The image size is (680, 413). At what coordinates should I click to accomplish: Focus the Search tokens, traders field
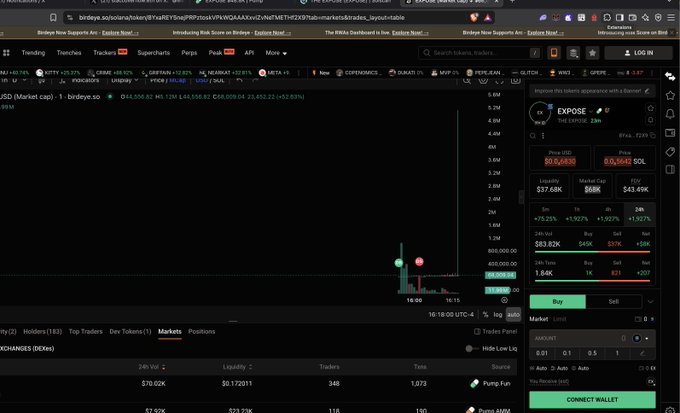pyautogui.click(x=480, y=52)
